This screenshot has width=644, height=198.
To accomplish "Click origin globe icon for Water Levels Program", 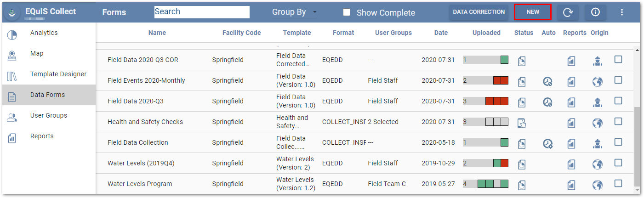I will click(597, 185).
